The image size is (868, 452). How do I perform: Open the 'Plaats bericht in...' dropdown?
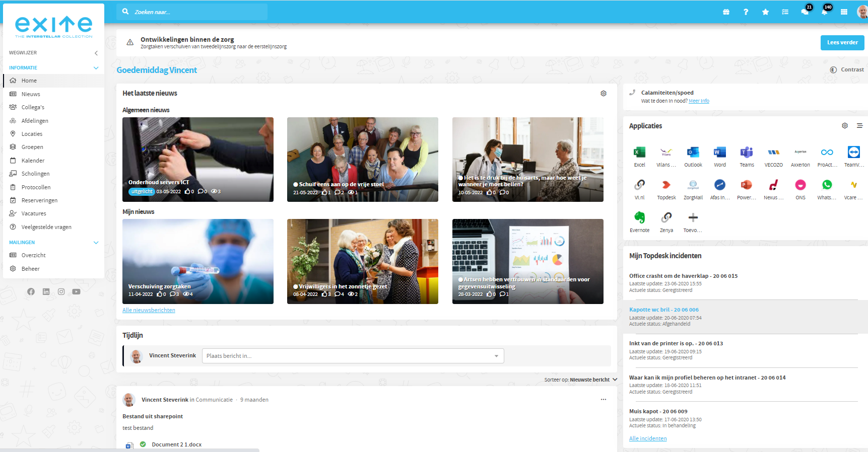[353, 356]
